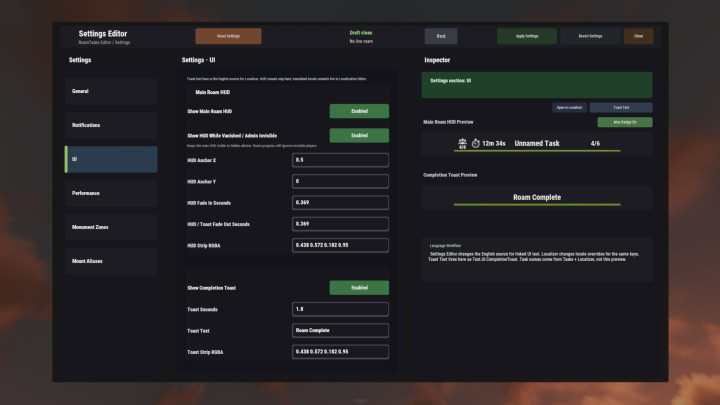720x405 pixels.
Task: Open the Notifications settings section
Action: (111, 125)
